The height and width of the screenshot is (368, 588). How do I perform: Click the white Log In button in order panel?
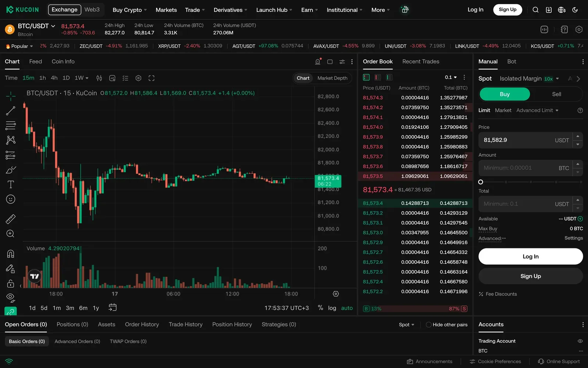[531, 256]
